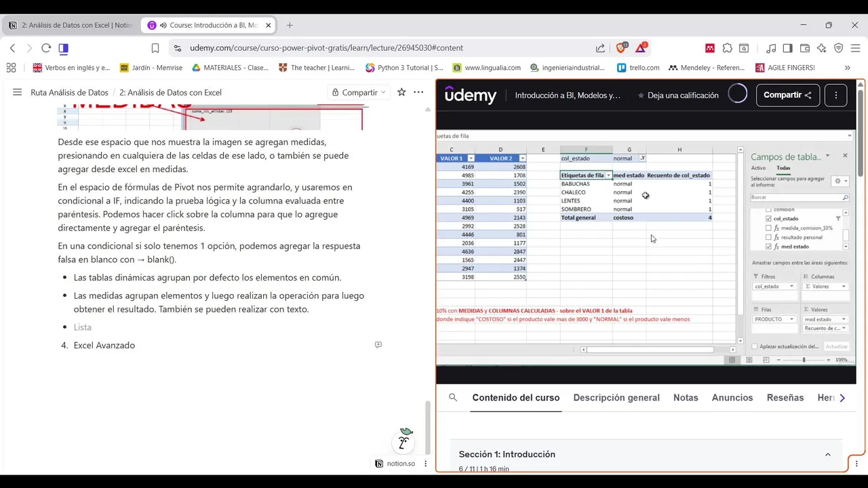Open the Notion comment icon beside Excel Avanzado

(378, 345)
